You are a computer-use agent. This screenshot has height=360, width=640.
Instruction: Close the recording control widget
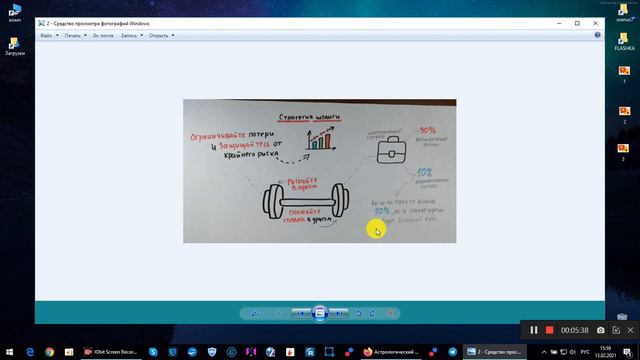click(x=630, y=330)
